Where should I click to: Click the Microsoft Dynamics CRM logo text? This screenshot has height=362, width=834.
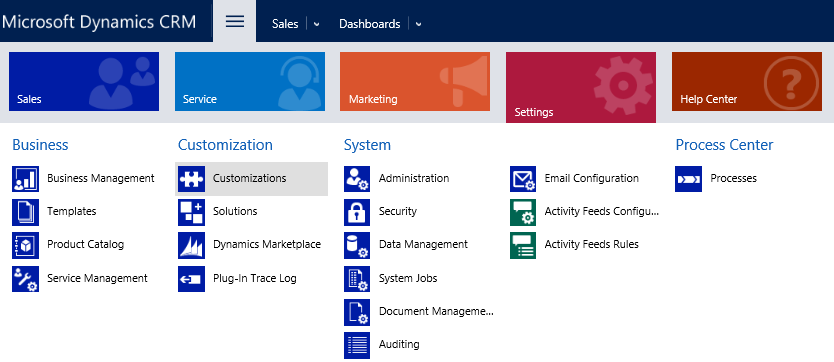click(x=99, y=22)
